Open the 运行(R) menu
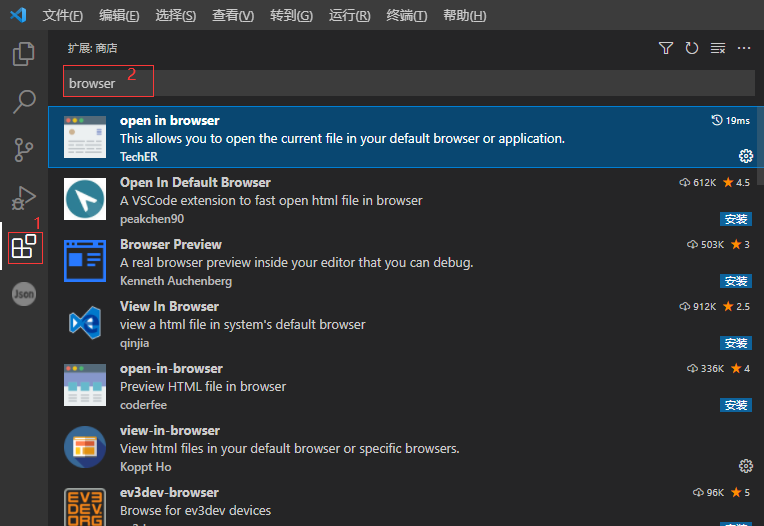764x526 pixels. pos(349,16)
